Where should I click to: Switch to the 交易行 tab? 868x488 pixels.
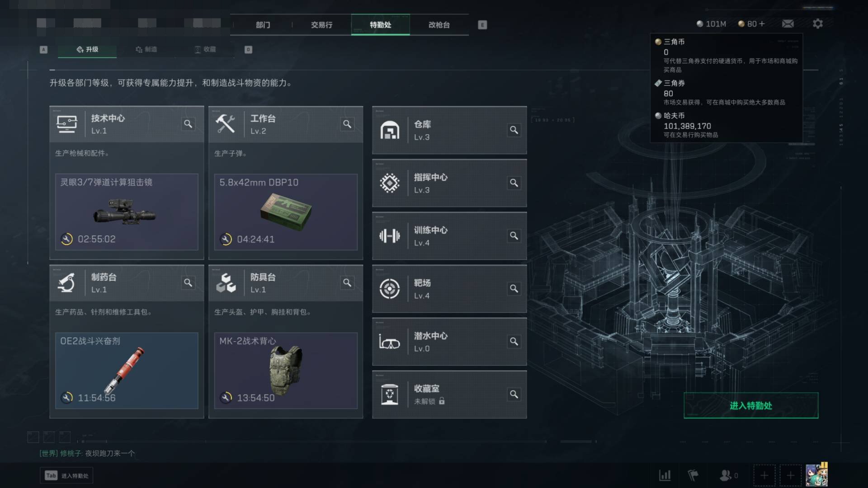(321, 25)
